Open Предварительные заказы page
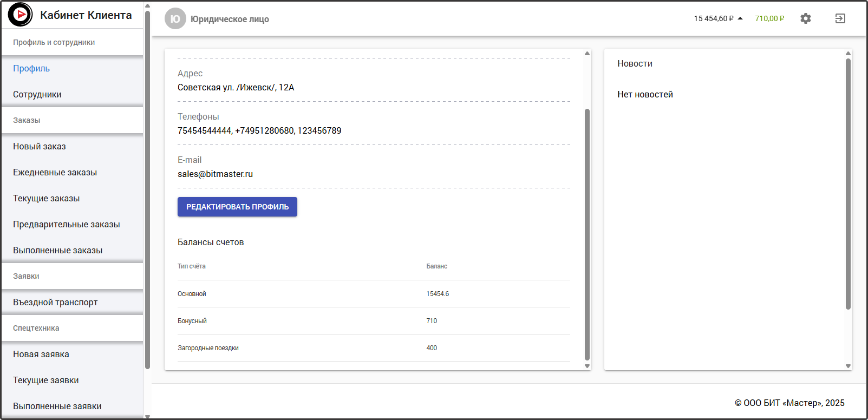 [x=67, y=224]
